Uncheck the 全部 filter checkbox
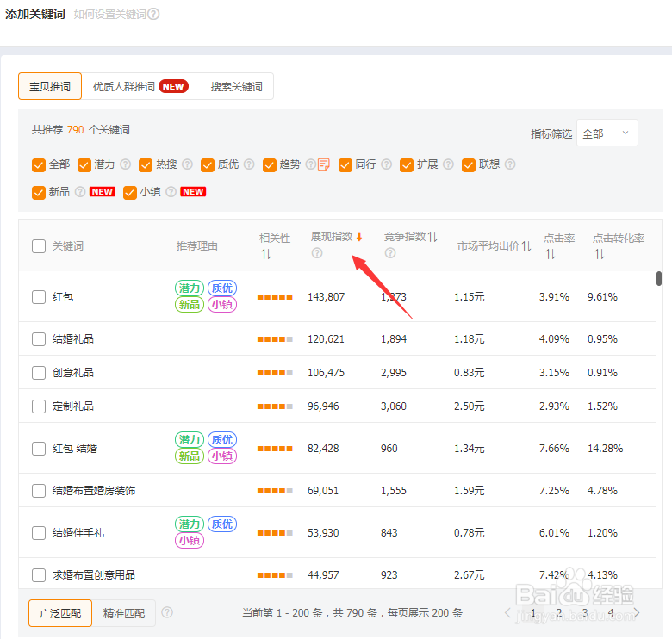Viewport: 672px width, 639px height. click(39, 164)
